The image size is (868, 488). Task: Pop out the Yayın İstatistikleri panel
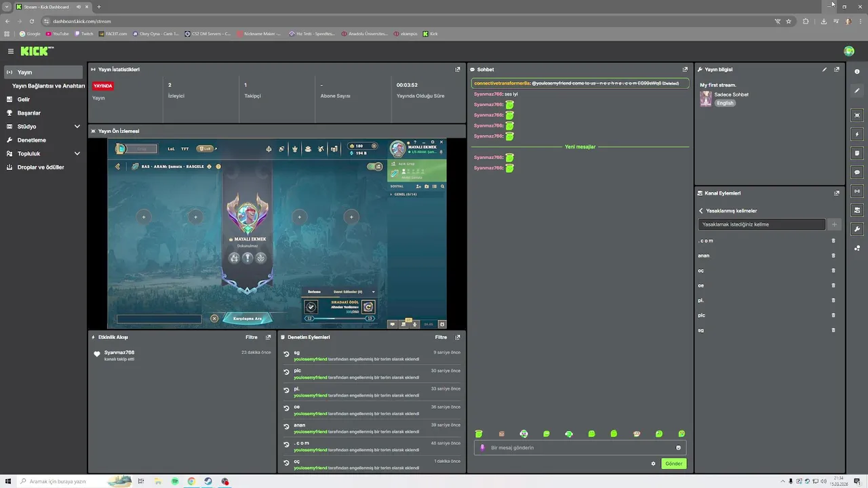coord(458,69)
